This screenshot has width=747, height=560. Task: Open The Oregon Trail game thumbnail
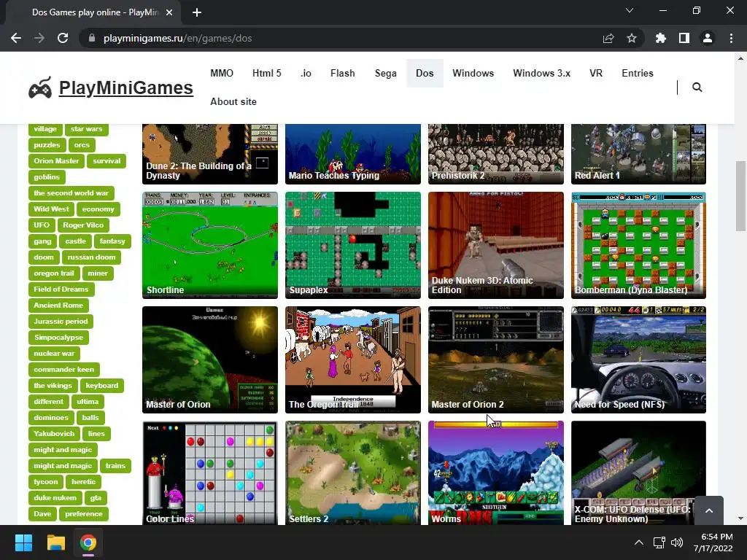352,359
